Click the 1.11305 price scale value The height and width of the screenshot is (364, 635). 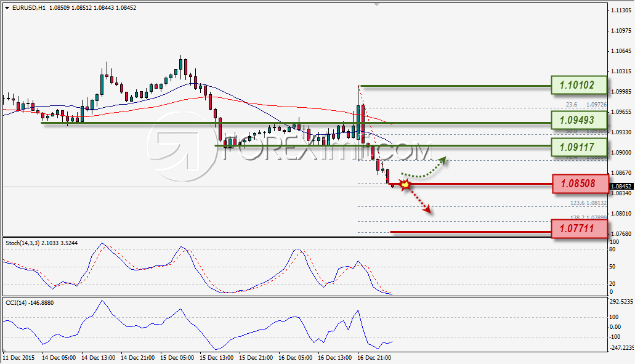click(x=621, y=10)
